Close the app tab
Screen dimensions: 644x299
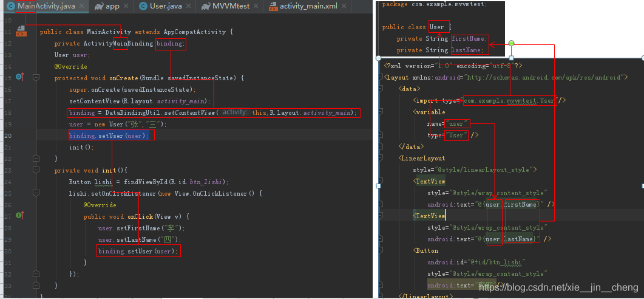[126, 7]
